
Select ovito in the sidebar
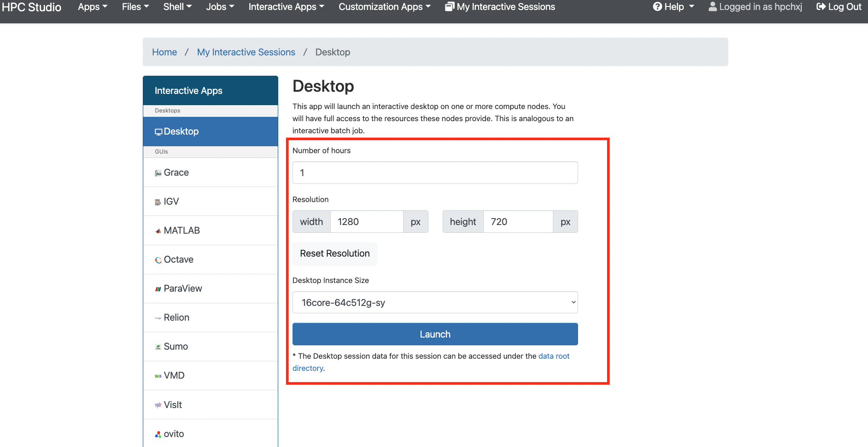coord(210,433)
